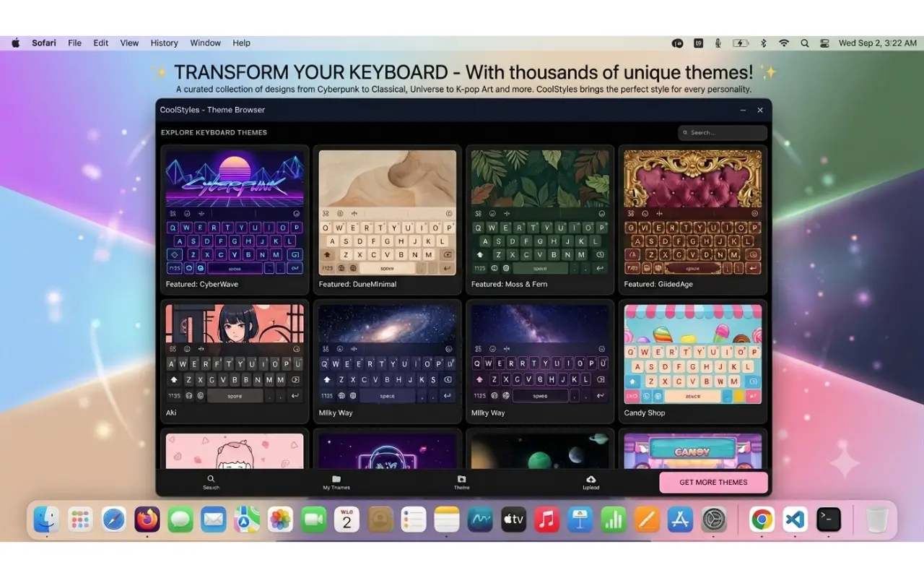
Task: Open Finder from the Dock
Action: (46, 519)
